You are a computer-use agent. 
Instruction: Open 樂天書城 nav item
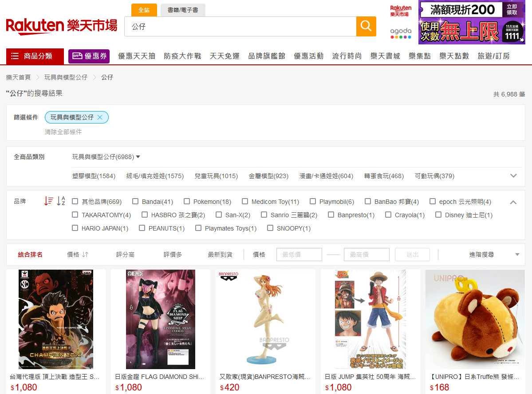[385, 56]
